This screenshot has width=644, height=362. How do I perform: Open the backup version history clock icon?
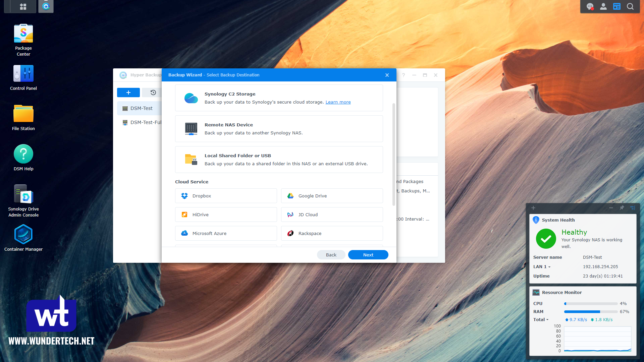click(x=153, y=93)
